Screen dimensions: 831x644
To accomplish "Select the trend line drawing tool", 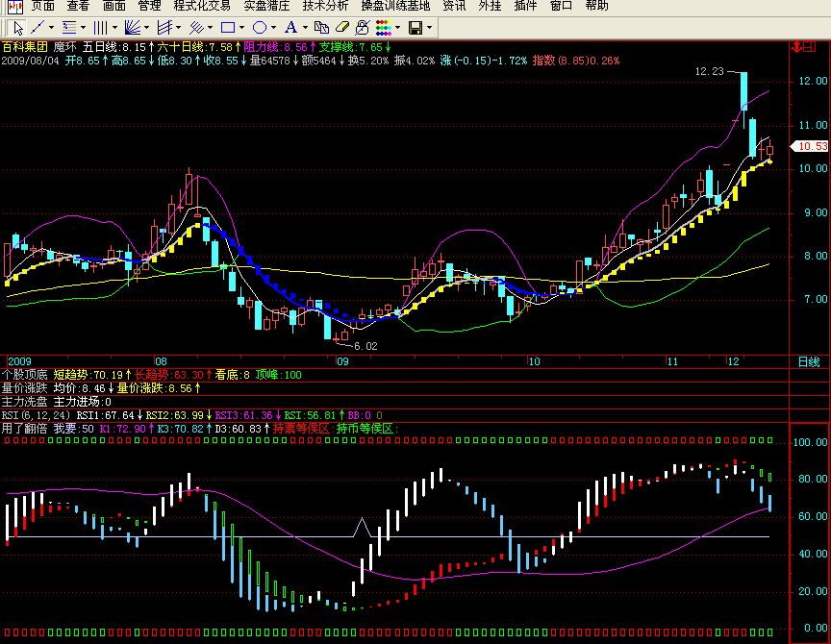I will 36,27.
